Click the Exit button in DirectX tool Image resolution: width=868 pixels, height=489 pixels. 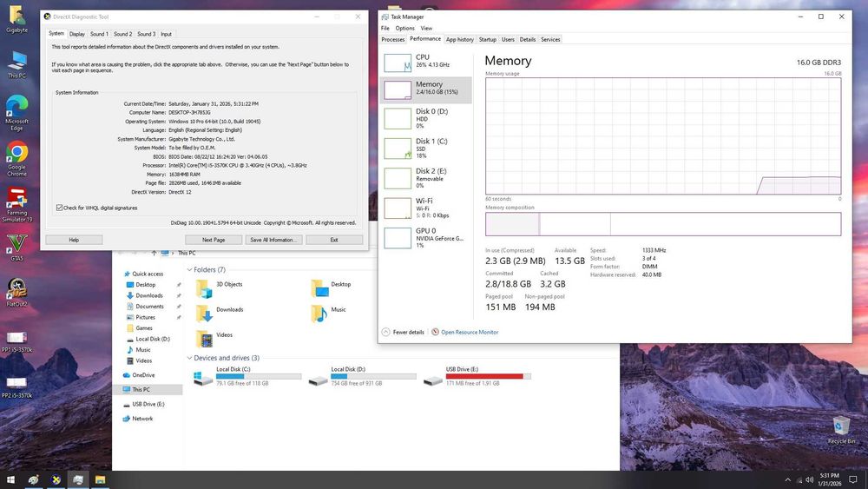click(x=334, y=240)
